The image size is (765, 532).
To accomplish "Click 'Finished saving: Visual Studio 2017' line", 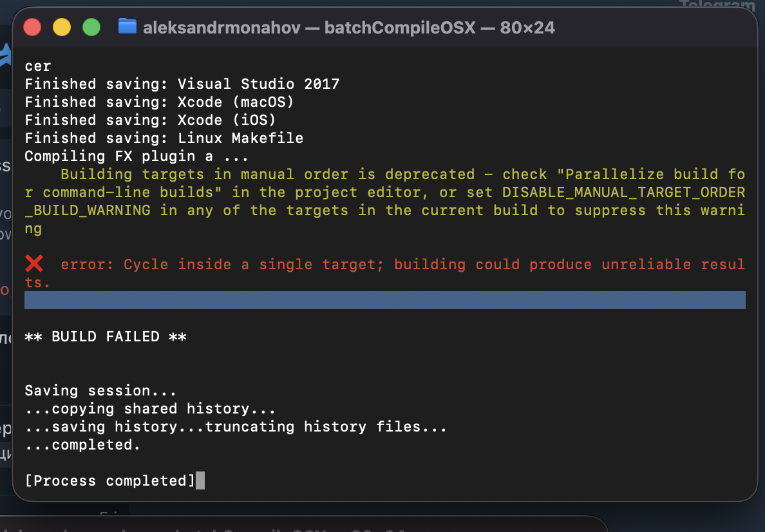I will coord(182,84).
